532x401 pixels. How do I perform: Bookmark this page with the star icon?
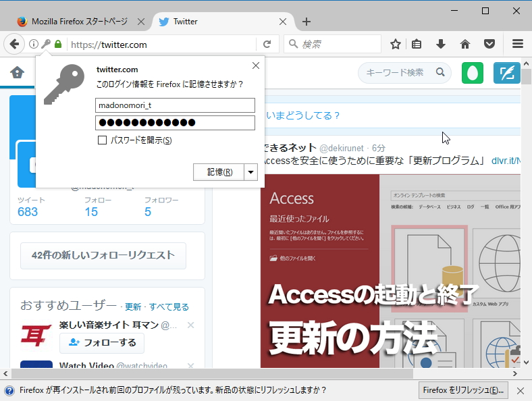[x=395, y=44]
